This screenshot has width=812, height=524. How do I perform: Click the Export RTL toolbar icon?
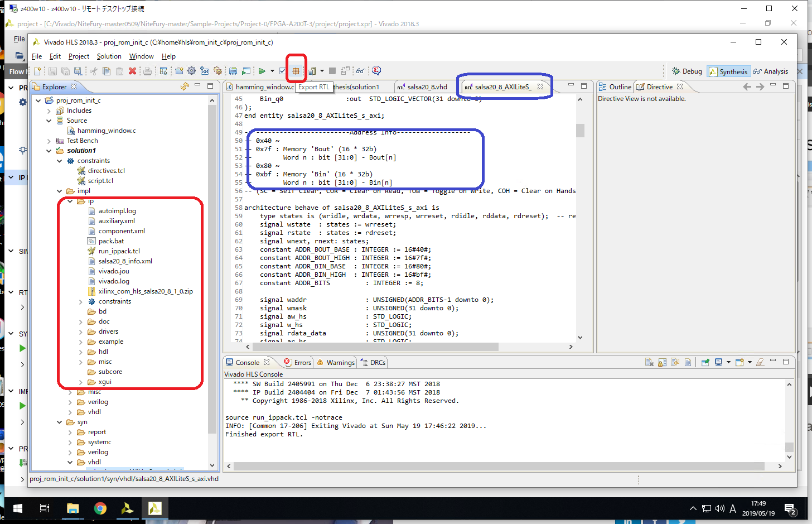(296, 71)
